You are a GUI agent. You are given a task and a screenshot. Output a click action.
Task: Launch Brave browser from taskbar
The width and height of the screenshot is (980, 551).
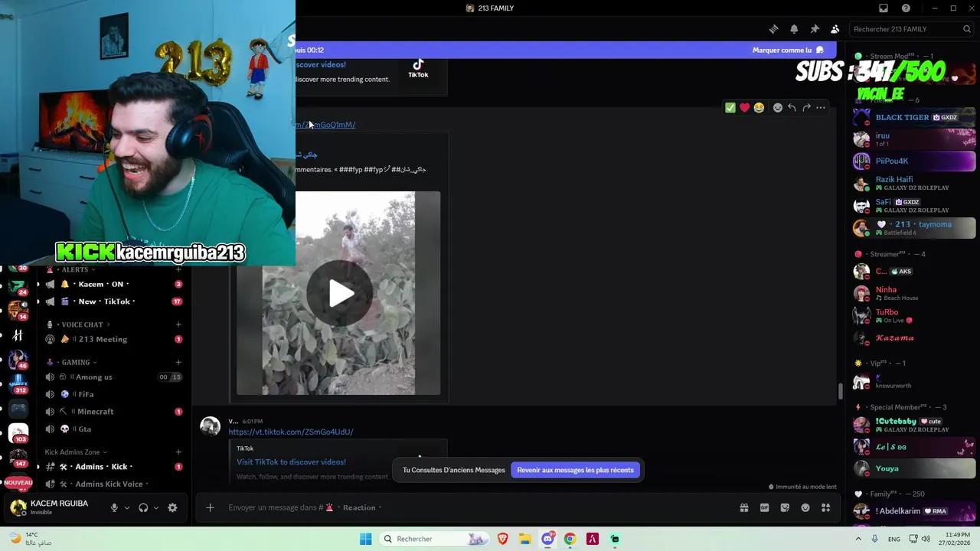(x=503, y=539)
